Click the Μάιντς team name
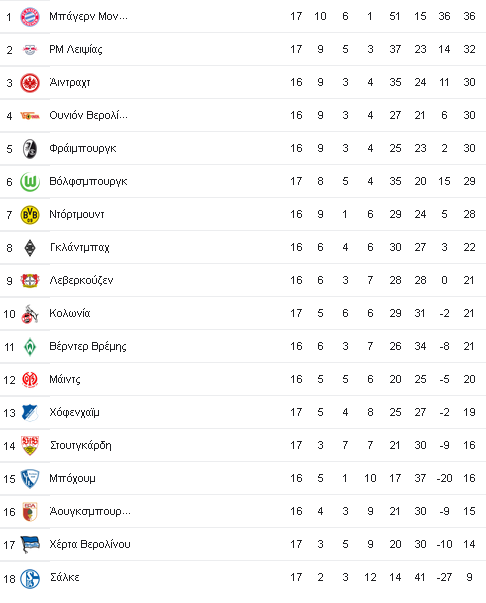 (x=65, y=380)
